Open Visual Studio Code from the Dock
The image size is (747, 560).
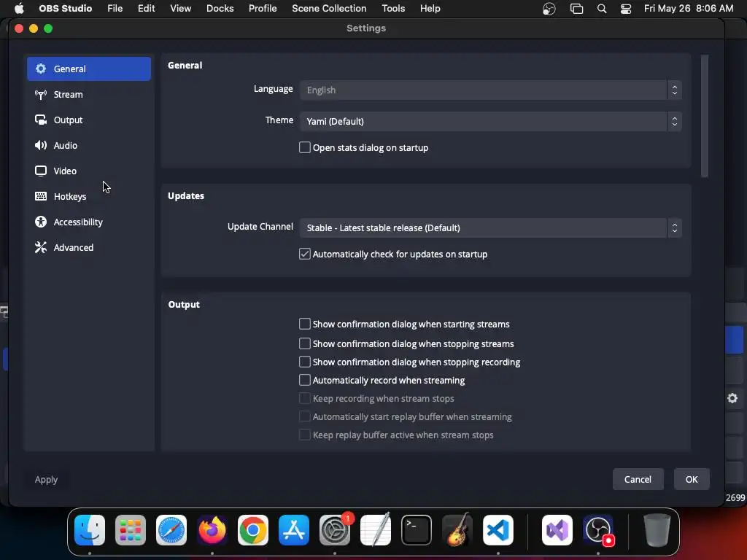click(498, 530)
